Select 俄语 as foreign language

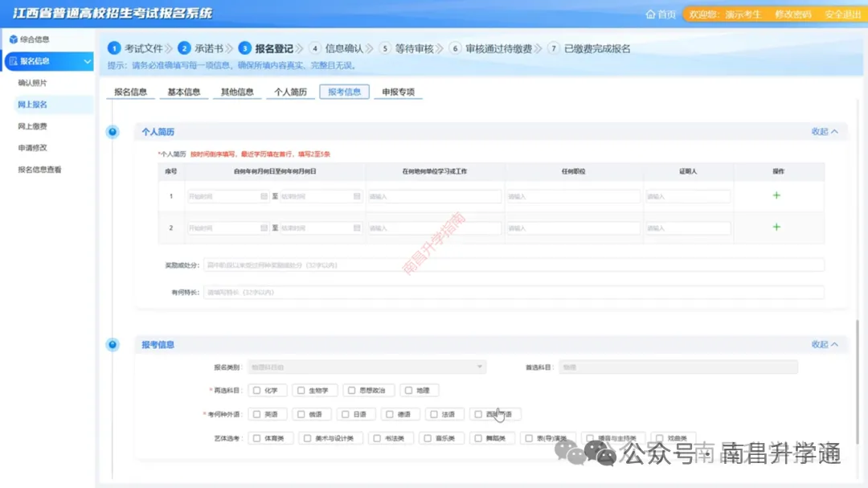(301, 414)
